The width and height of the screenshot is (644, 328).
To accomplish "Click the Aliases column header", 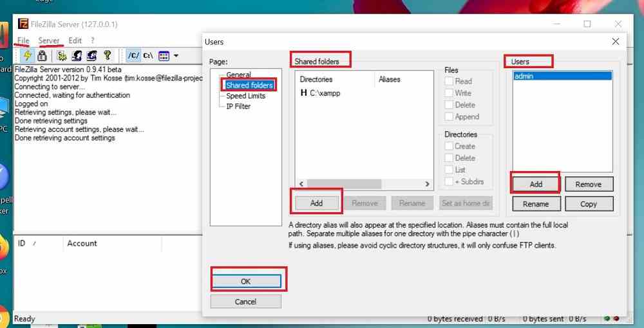I will coord(390,80).
